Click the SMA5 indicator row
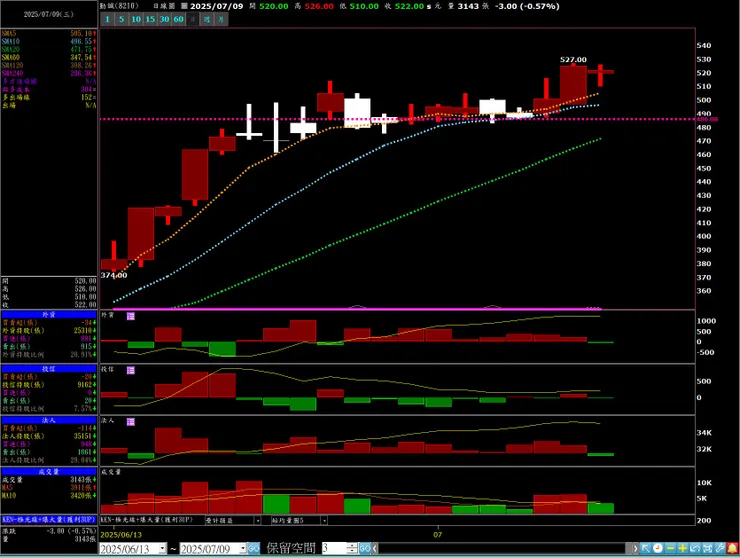 (49, 34)
